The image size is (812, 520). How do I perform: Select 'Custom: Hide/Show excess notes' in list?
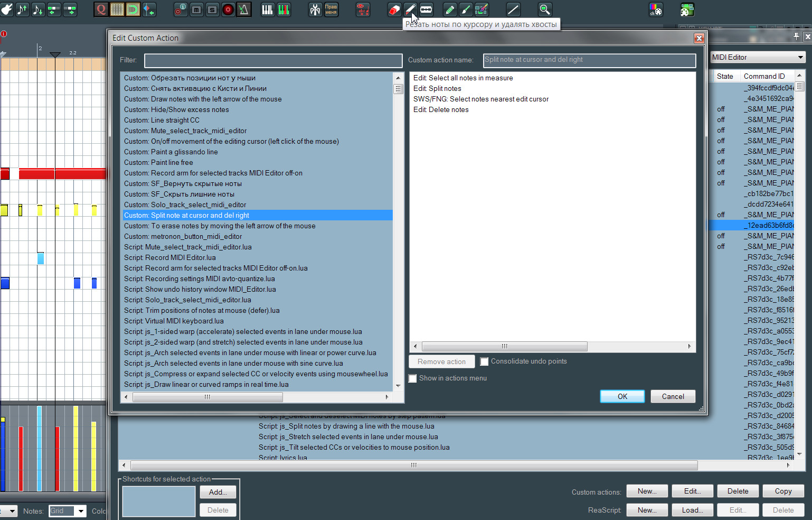[176, 109]
